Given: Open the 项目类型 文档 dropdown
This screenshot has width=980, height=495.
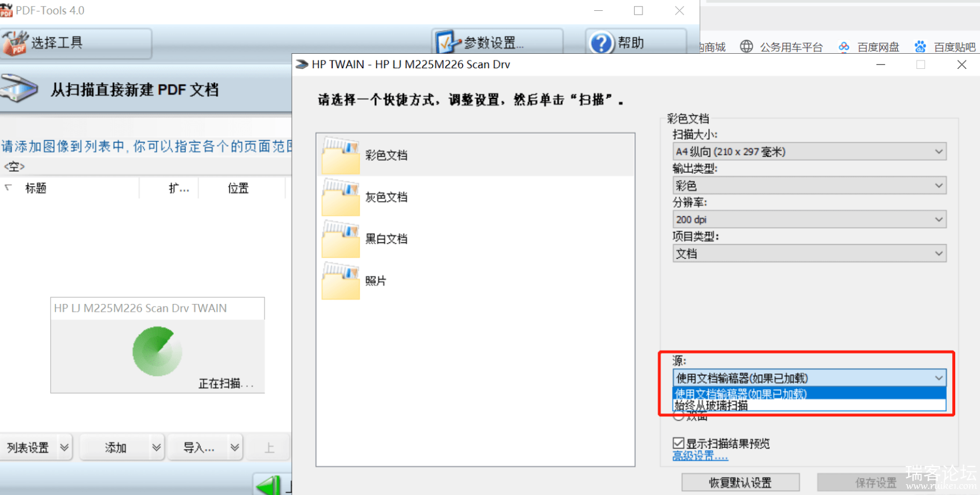Looking at the screenshot, I should pyautogui.click(x=809, y=253).
